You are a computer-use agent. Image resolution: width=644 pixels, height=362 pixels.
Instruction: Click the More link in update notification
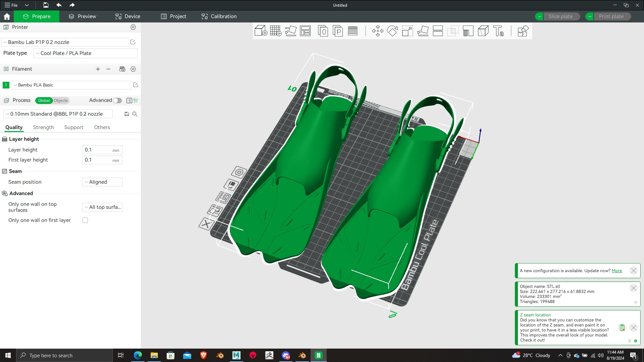click(617, 271)
